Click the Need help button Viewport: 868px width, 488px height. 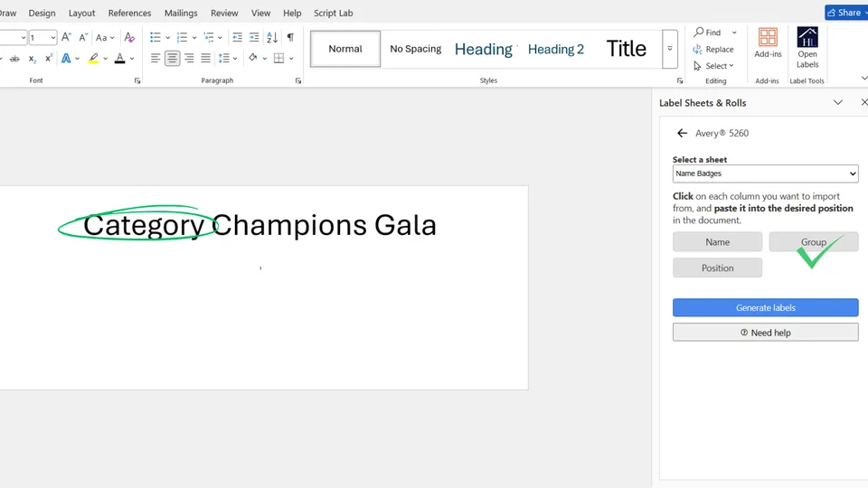[x=766, y=333]
